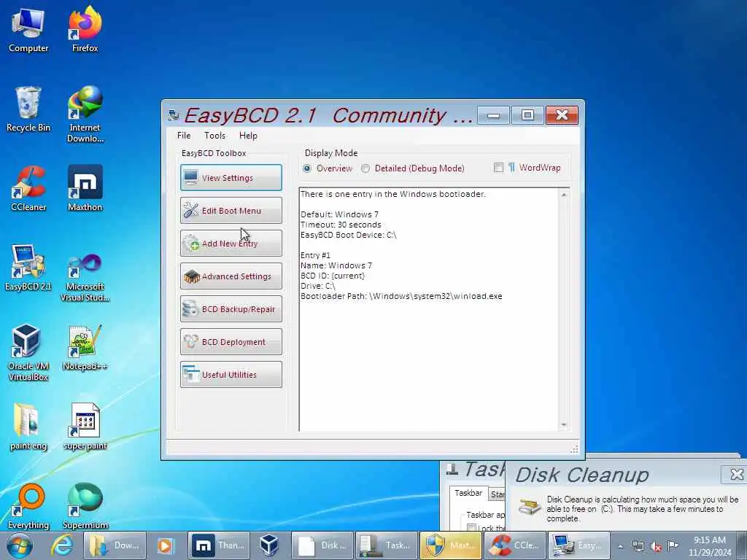Screen dimensions: 747x560
Task: Select the Recycle Bin icon
Action: [28, 109]
